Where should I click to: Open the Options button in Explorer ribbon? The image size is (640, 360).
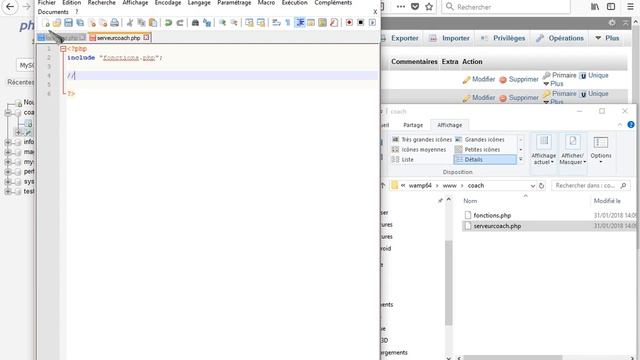(x=601, y=149)
